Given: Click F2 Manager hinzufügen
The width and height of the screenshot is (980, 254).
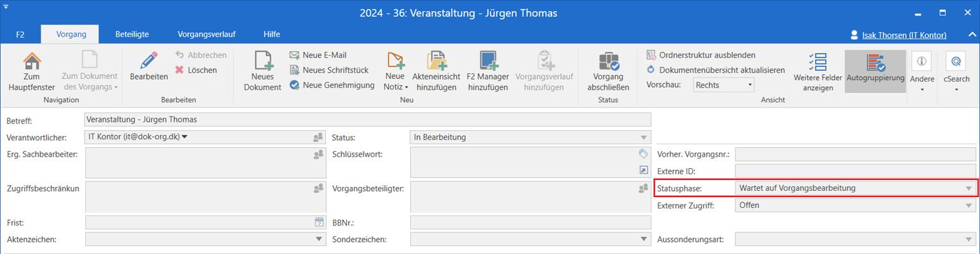Looking at the screenshot, I should (x=488, y=72).
